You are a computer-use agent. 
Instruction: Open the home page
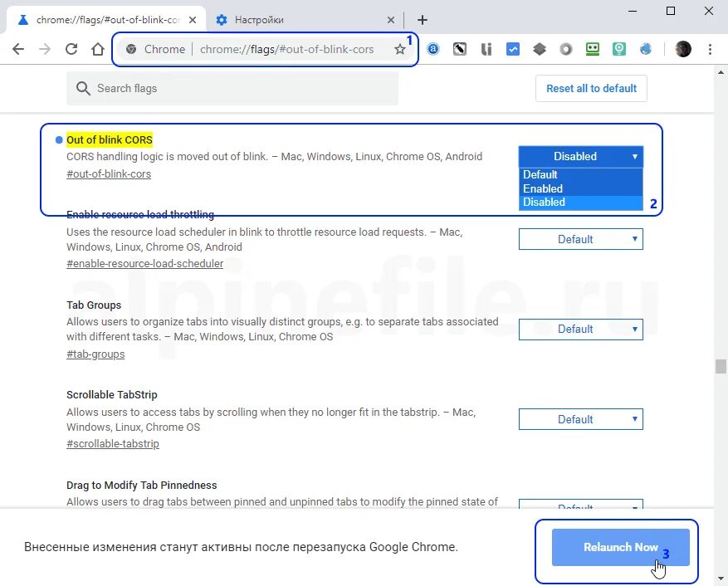pos(98,49)
